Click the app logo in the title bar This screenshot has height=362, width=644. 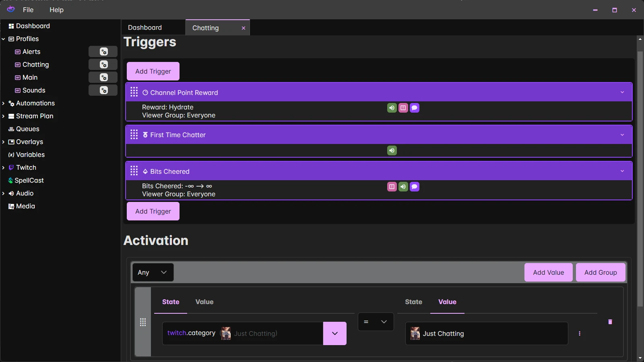click(11, 9)
